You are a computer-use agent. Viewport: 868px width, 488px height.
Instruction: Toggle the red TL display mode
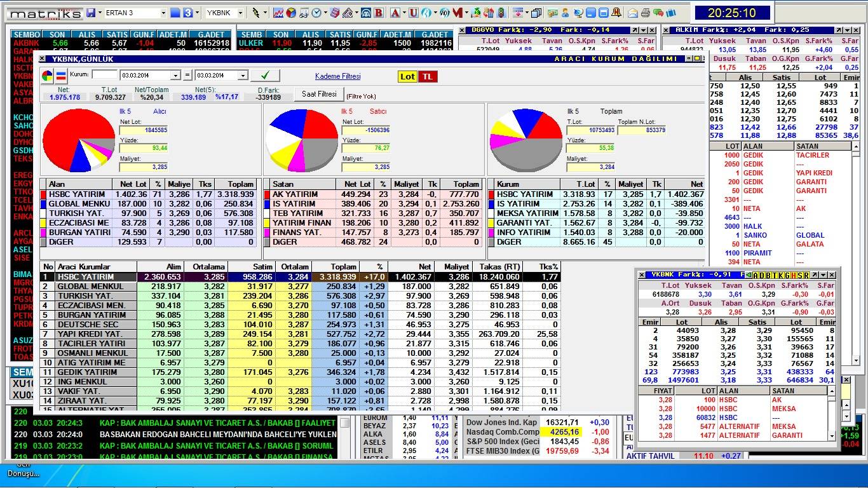(428, 76)
